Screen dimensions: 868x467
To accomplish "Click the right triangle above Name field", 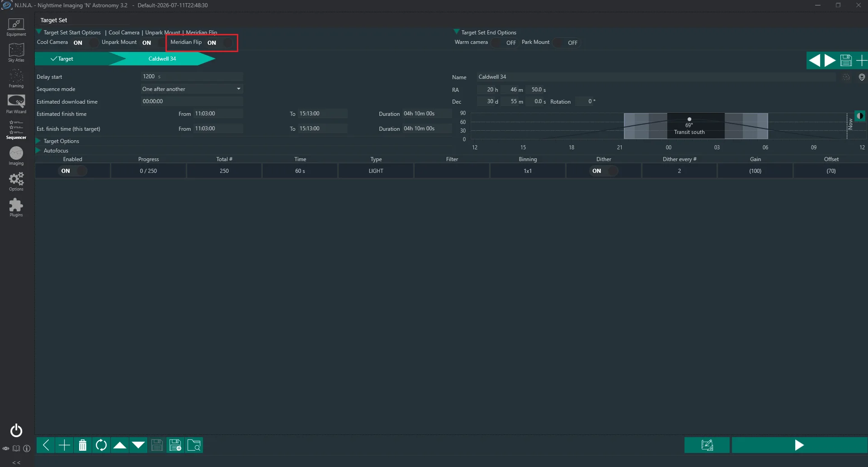I will 830,61.
